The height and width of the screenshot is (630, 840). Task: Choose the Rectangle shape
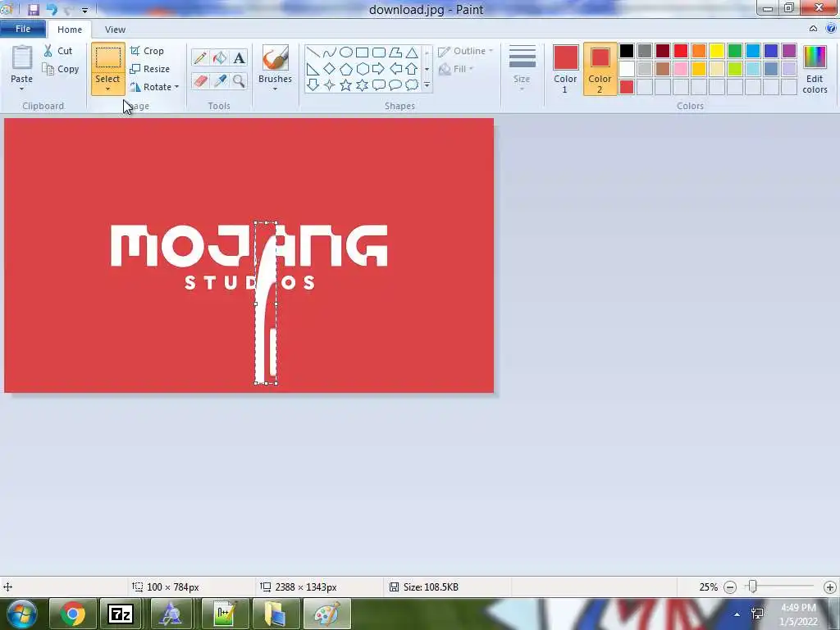[362, 52]
